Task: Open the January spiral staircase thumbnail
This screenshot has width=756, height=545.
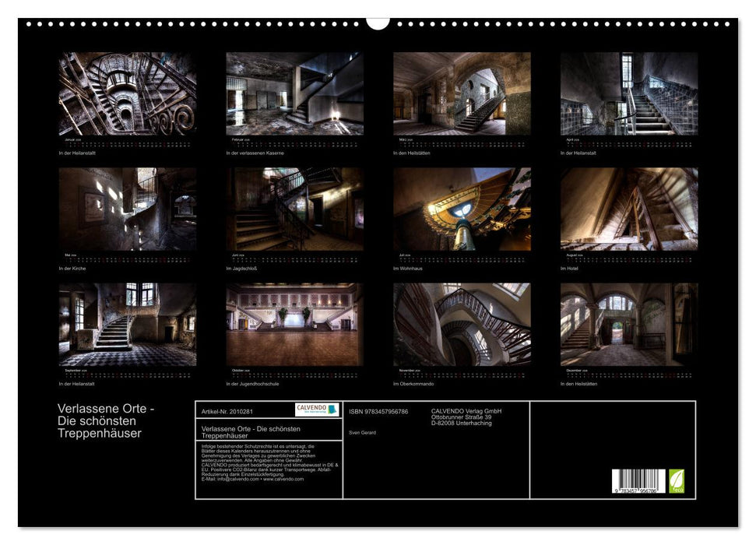Action: 128,93
